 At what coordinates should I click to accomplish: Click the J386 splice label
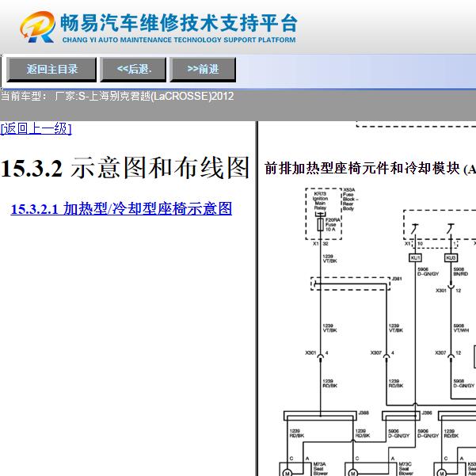pos(427,413)
